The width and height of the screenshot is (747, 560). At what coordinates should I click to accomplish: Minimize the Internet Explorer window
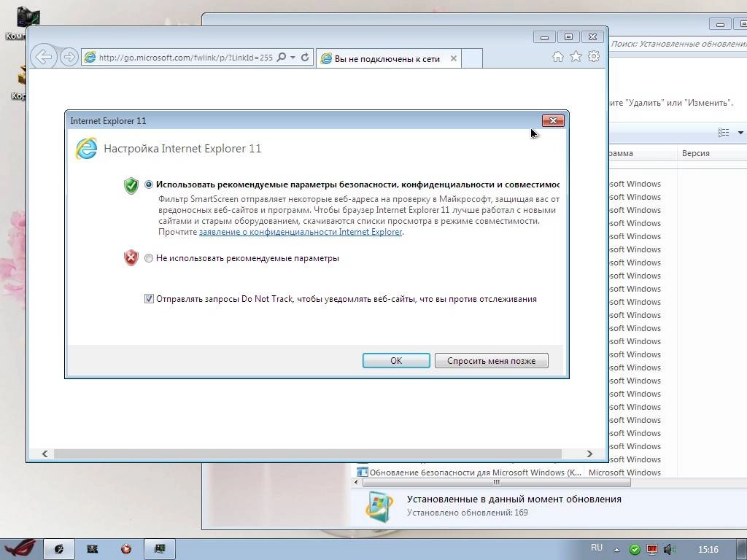(544, 36)
